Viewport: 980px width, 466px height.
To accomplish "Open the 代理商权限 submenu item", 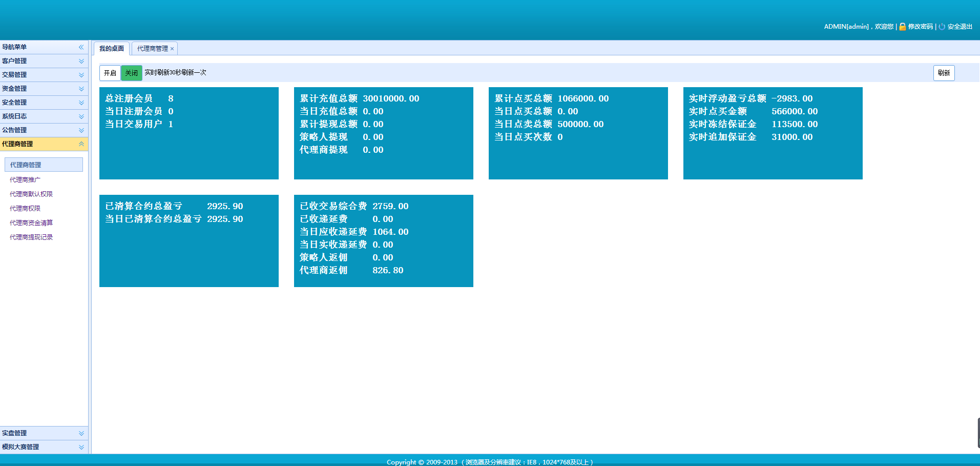I will click(x=25, y=209).
